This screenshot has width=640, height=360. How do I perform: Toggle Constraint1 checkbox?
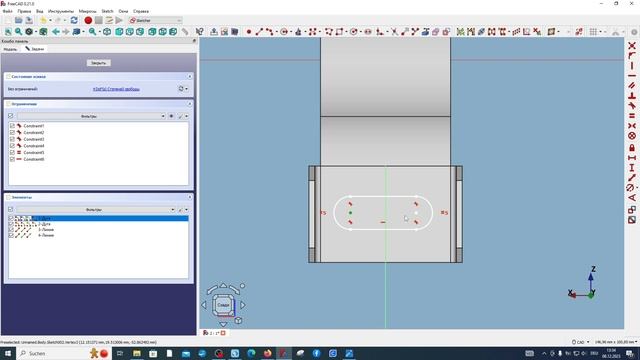pyautogui.click(x=12, y=126)
